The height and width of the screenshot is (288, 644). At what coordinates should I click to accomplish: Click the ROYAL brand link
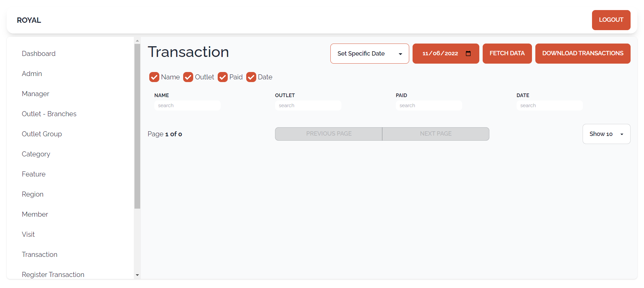click(29, 20)
